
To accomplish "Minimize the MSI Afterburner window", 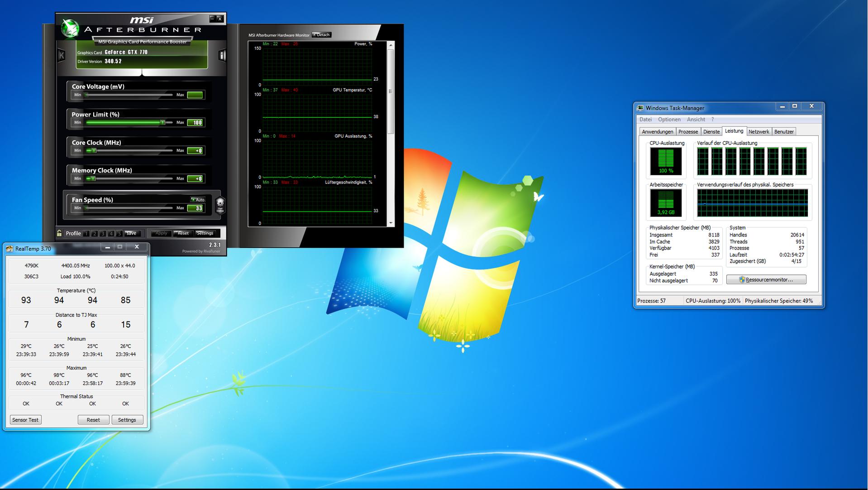I will tap(212, 19).
